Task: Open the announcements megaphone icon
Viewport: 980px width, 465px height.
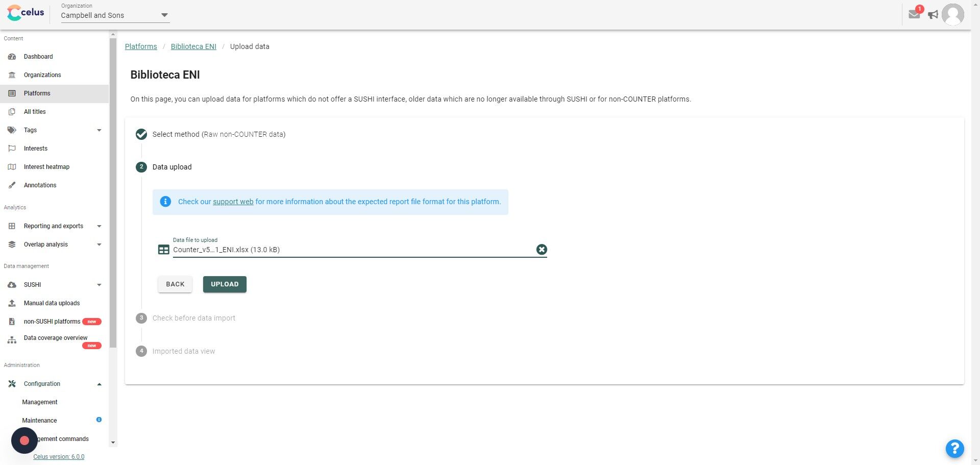Action: [x=933, y=15]
